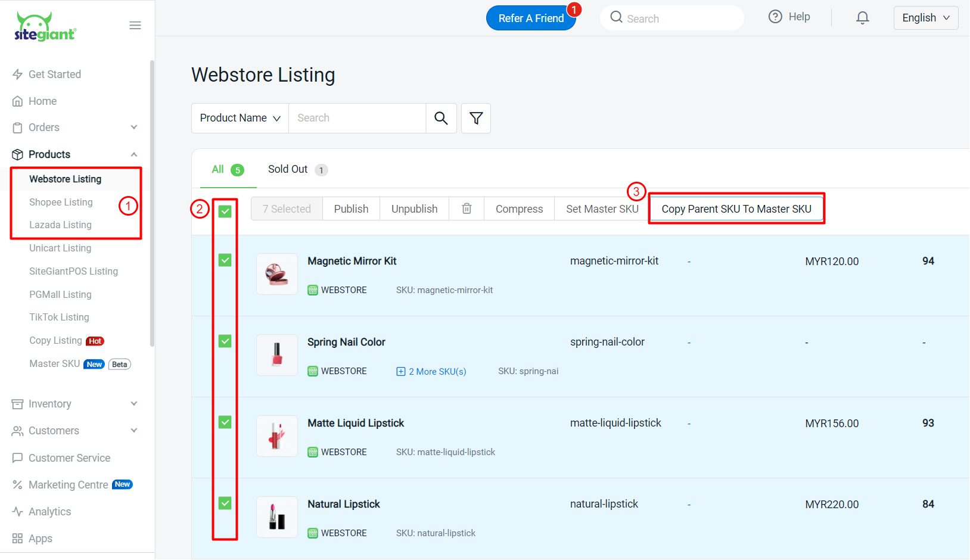The height and width of the screenshot is (560, 970).
Task: Collapse the sidebar via hamburger icon
Action: tap(135, 25)
